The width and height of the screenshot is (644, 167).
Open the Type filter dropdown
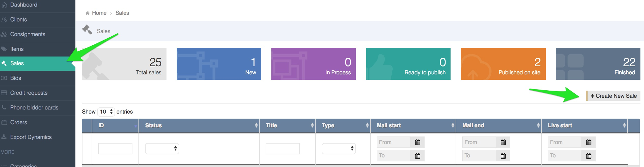(338, 149)
